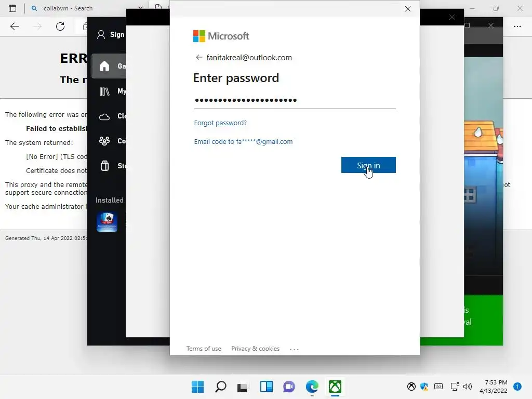
Task: Click the fanitakreal@outlook.com account text
Action: 249,57
